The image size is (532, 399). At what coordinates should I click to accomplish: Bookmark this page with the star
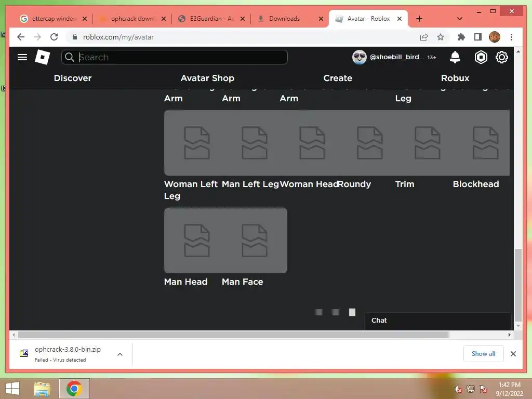coord(441,37)
